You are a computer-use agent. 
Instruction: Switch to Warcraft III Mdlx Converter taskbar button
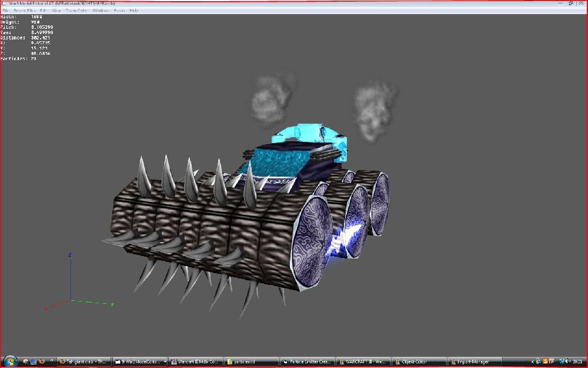(195, 362)
